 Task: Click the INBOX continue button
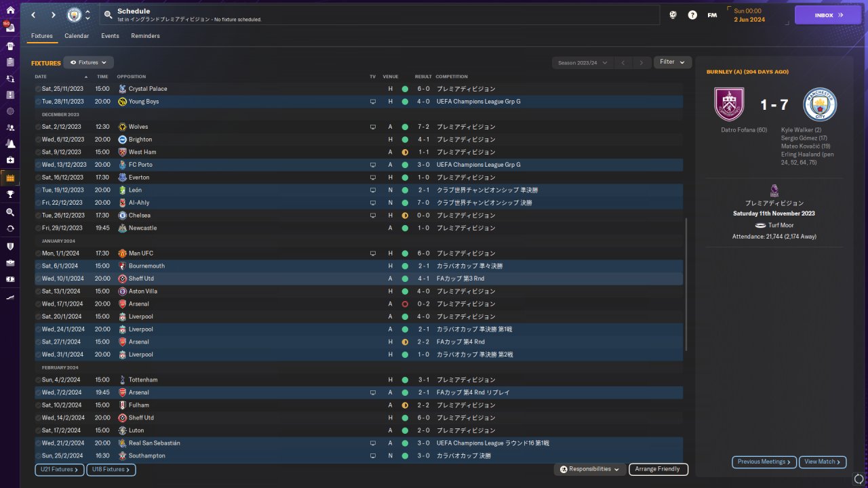(827, 15)
